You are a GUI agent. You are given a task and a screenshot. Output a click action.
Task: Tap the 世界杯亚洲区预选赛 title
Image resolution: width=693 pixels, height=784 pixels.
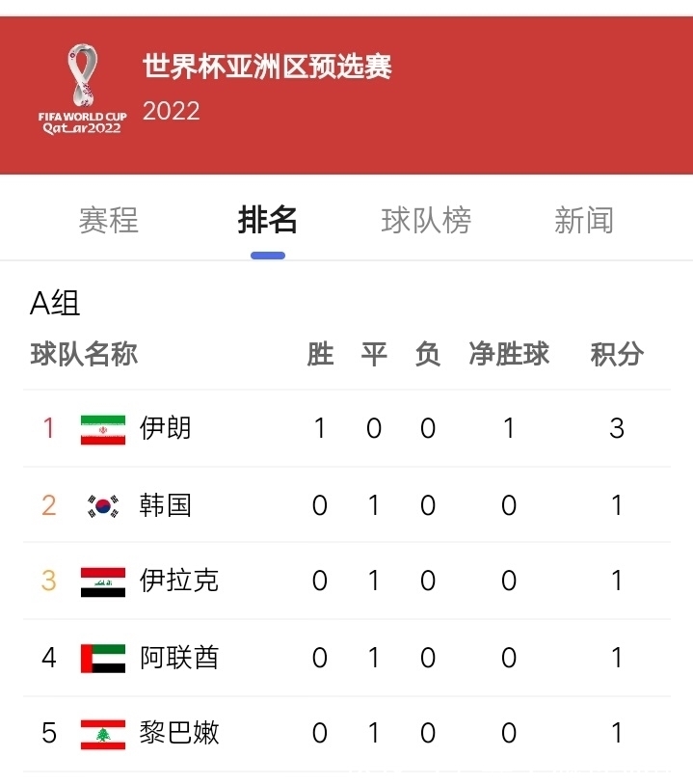(x=267, y=67)
